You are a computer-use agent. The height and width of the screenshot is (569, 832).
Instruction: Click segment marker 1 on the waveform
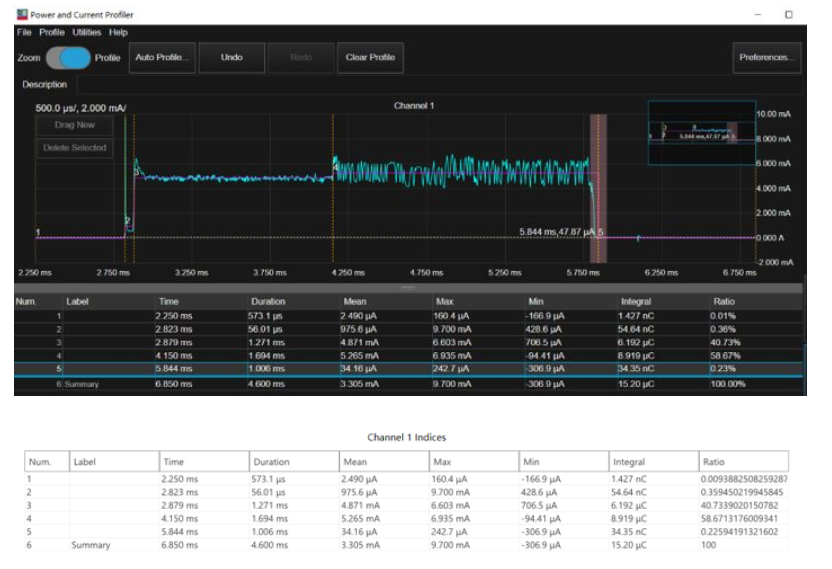[38, 233]
